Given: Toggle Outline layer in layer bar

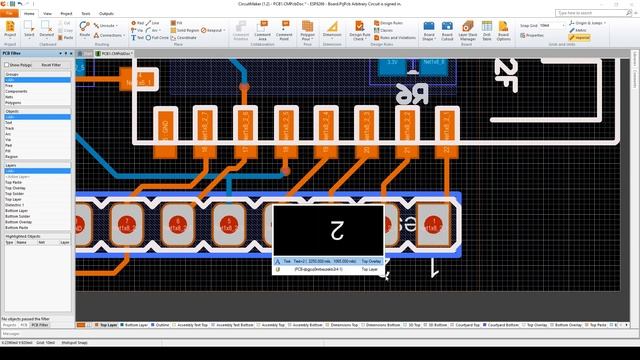Looking at the screenshot, I should tap(160, 325).
